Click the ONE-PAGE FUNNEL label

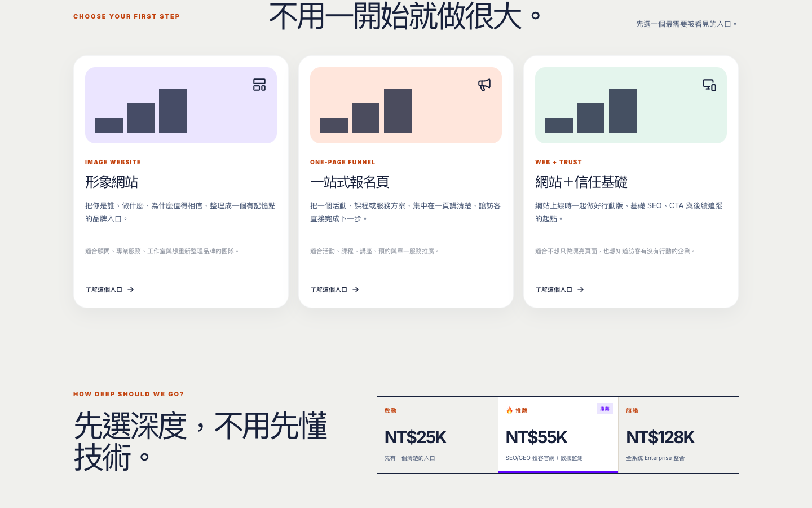[342, 162]
